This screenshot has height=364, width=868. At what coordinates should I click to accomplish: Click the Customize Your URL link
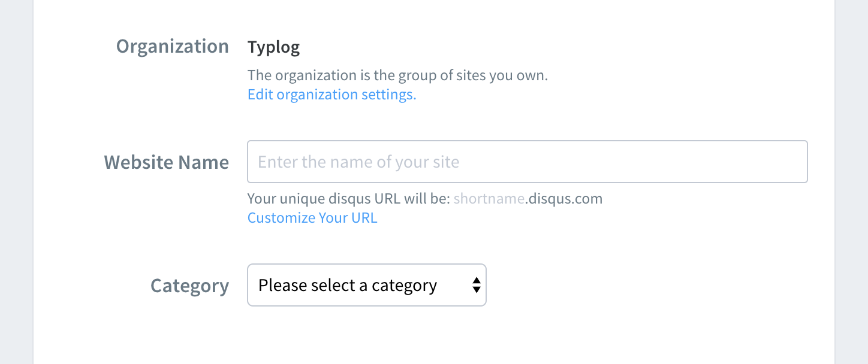312,217
